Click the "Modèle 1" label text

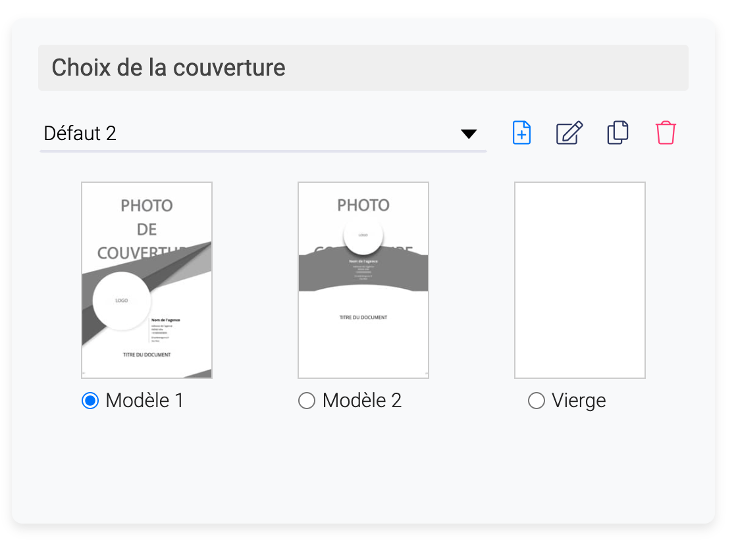(145, 401)
